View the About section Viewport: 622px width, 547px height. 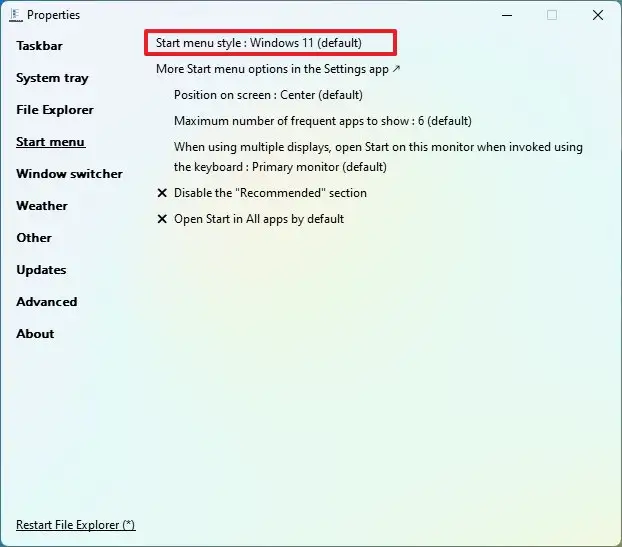click(35, 334)
